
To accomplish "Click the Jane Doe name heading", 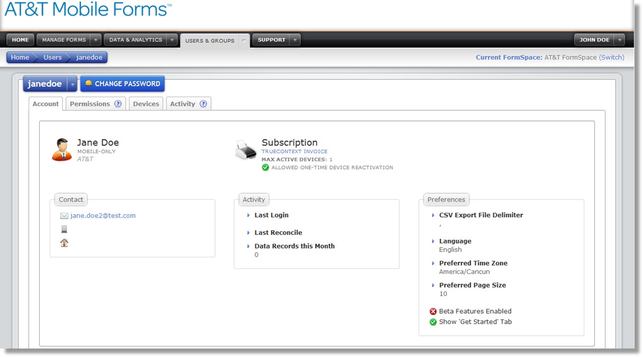I will pyautogui.click(x=98, y=143).
